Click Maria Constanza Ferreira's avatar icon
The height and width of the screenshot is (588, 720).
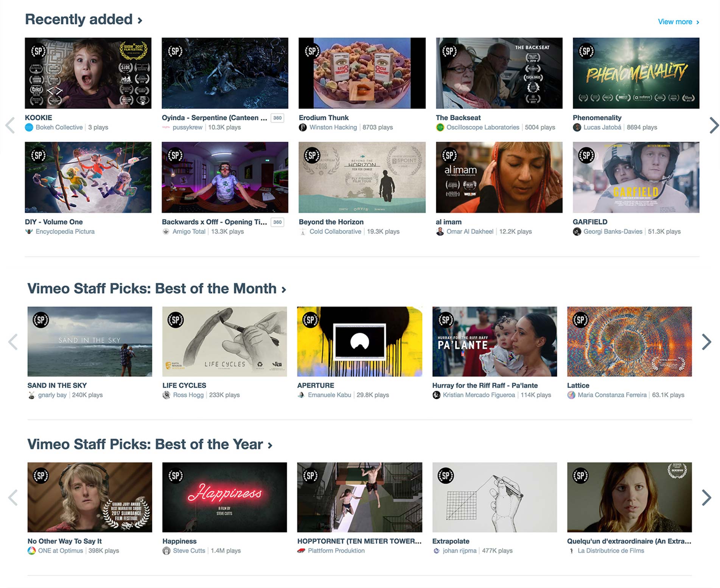[x=571, y=395]
